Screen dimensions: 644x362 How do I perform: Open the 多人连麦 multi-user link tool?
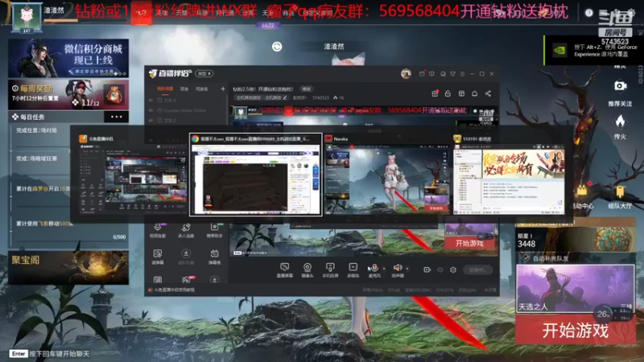[x=186, y=230]
